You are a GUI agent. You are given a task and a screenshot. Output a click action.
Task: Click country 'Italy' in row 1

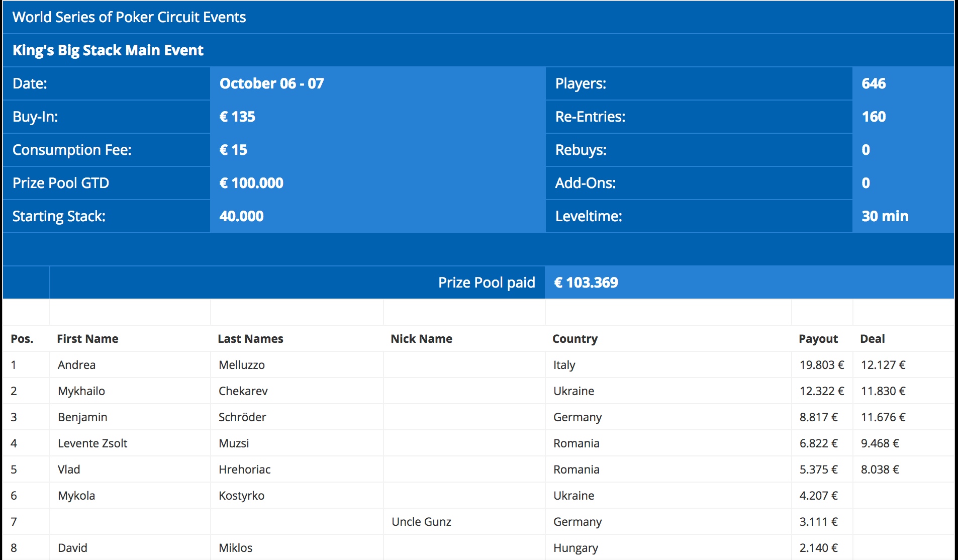point(564,365)
